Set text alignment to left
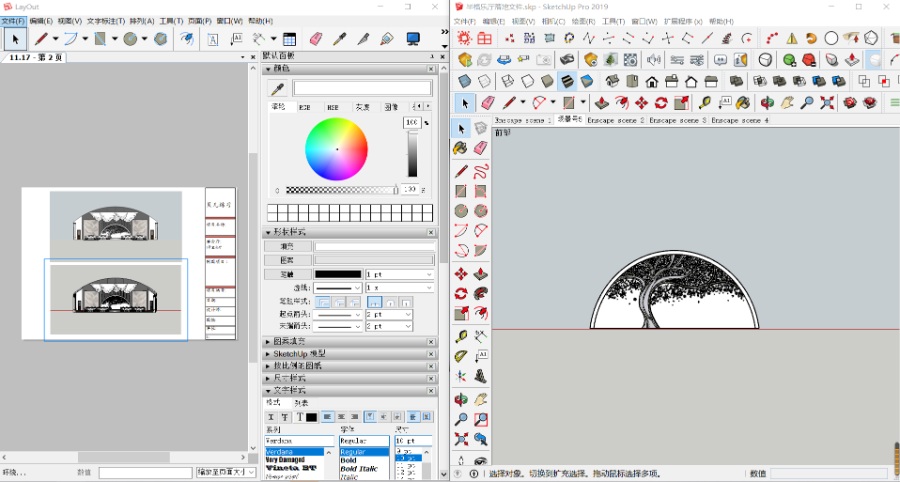This screenshot has height=482, width=900. tap(328, 417)
